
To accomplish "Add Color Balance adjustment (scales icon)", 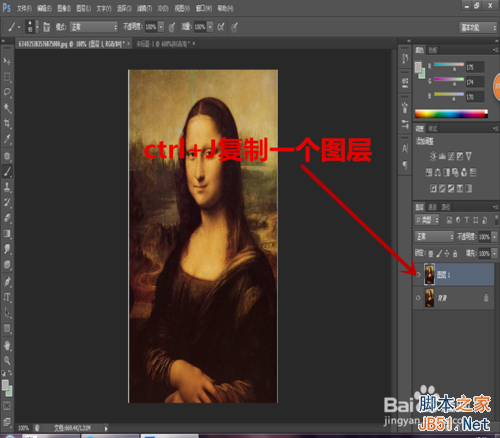I will click(x=437, y=172).
